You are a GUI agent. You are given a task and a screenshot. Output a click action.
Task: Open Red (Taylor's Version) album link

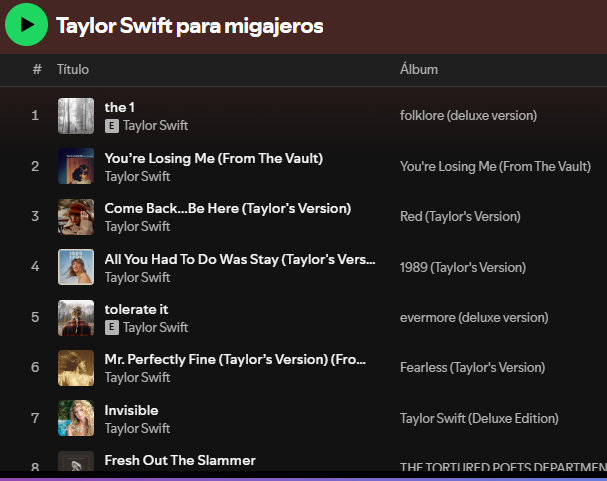(x=460, y=217)
